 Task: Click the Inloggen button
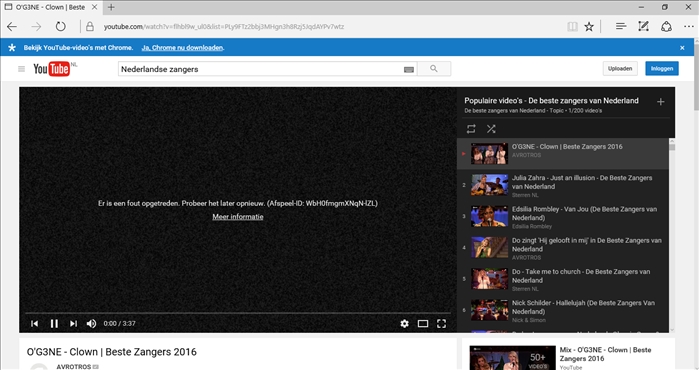tap(662, 69)
